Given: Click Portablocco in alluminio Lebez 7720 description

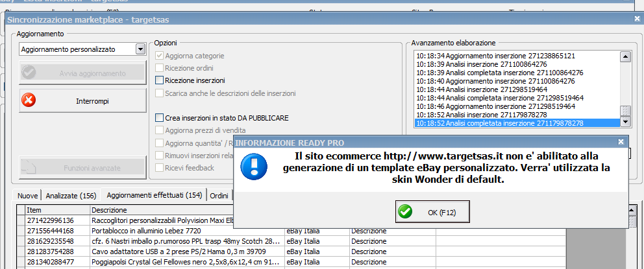Looking at the screenshot, I should pyautogui.click(x=187, y=231).
